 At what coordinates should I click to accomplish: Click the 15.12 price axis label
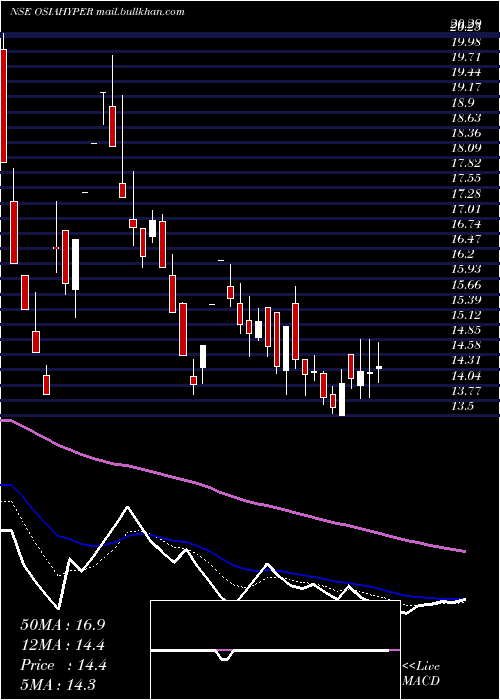(466, 315)
